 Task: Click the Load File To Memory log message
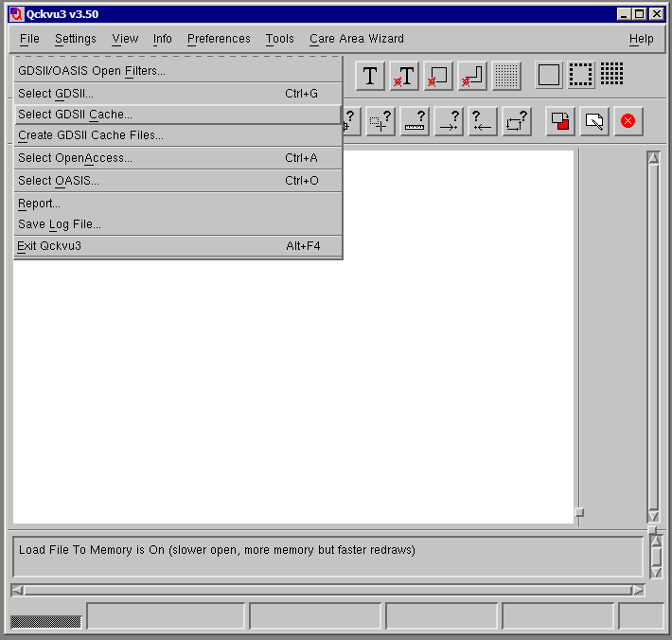coord(217,550)
